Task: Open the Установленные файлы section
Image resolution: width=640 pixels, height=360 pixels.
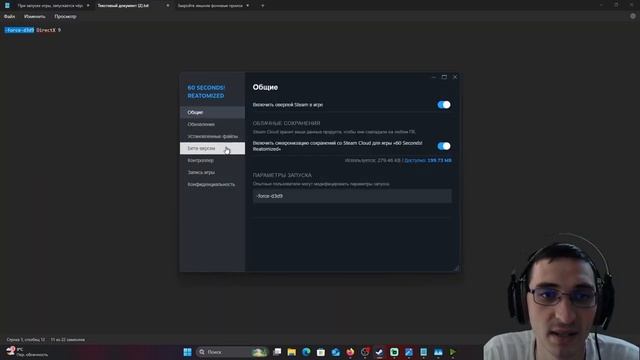Action: pyautogui.click(x=212, y=136)
